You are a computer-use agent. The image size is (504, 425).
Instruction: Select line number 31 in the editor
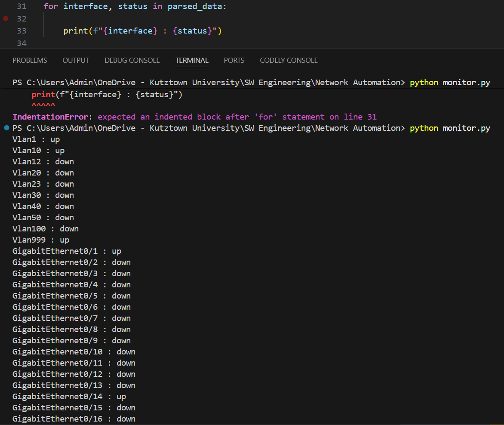pos(22,6)
